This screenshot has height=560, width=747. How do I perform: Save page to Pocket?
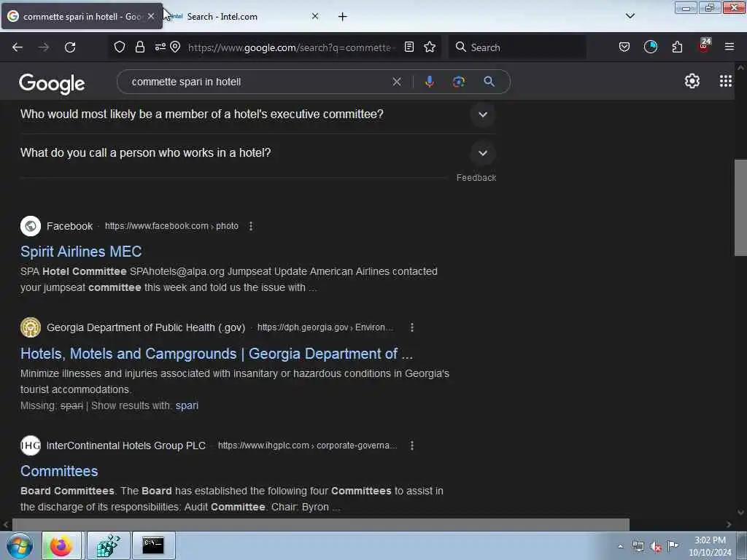pyautogui.click(x=624, y=47)
